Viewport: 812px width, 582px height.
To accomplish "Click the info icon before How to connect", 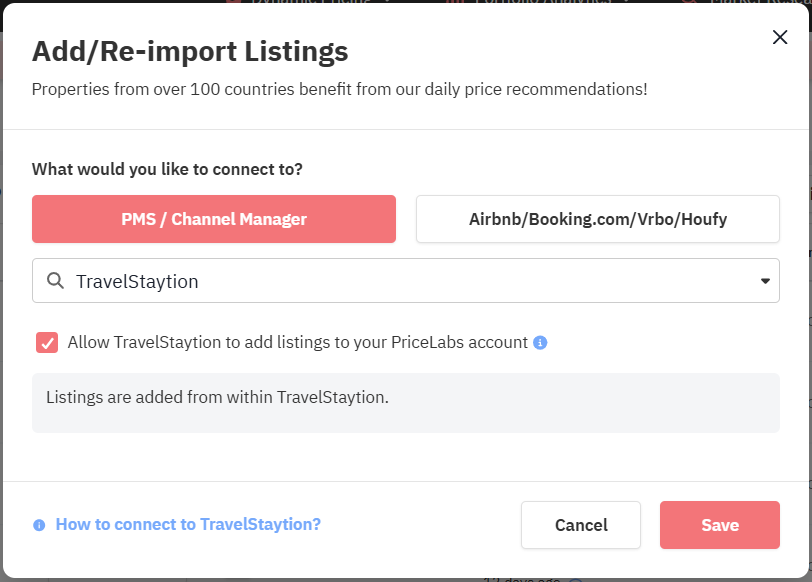I will (x=39, y=525).
